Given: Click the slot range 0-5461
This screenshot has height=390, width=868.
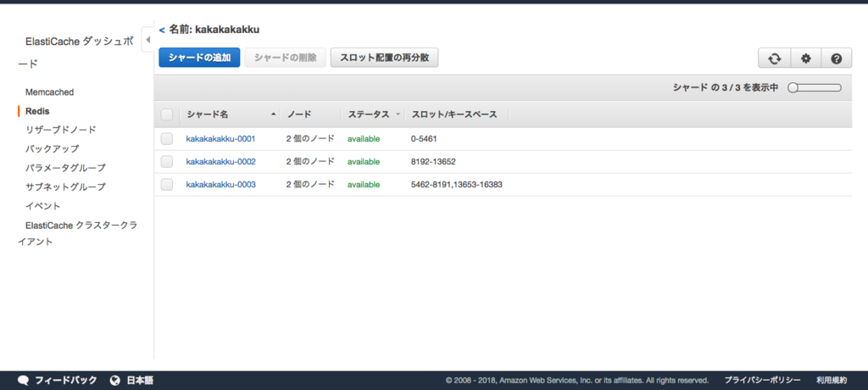Looking at the screenshot, I should click(x=424, y=138).
